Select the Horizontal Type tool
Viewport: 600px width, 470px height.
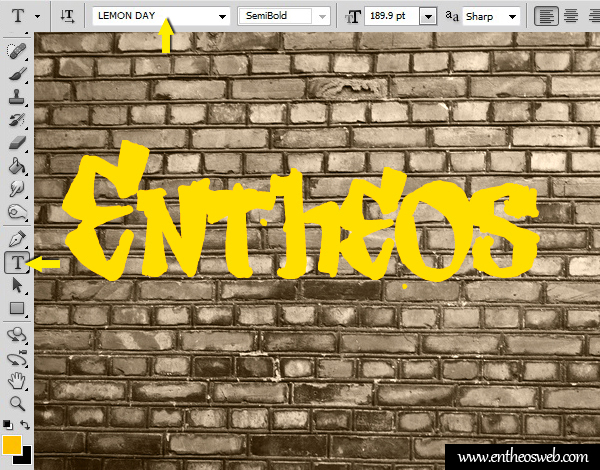[16, 262]
